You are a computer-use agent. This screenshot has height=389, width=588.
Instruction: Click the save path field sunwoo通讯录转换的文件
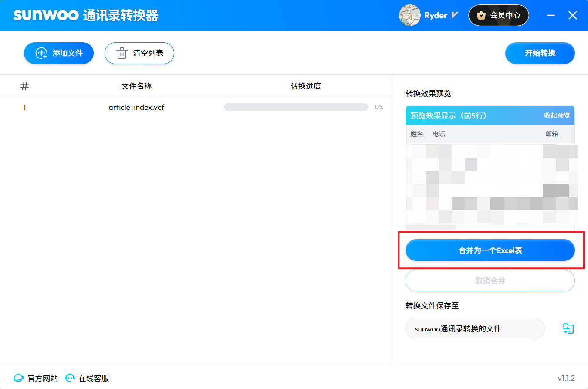pyautogui.click(x=475, y=328)
